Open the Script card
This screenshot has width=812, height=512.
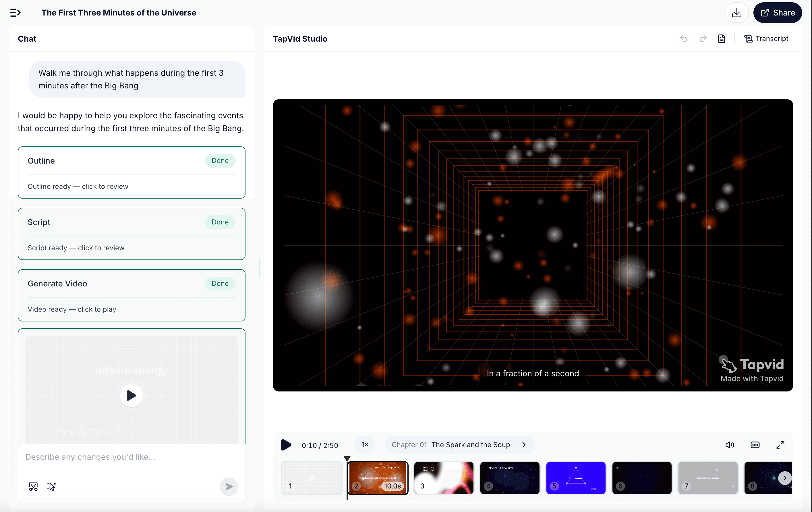click(x=132, y=234)
